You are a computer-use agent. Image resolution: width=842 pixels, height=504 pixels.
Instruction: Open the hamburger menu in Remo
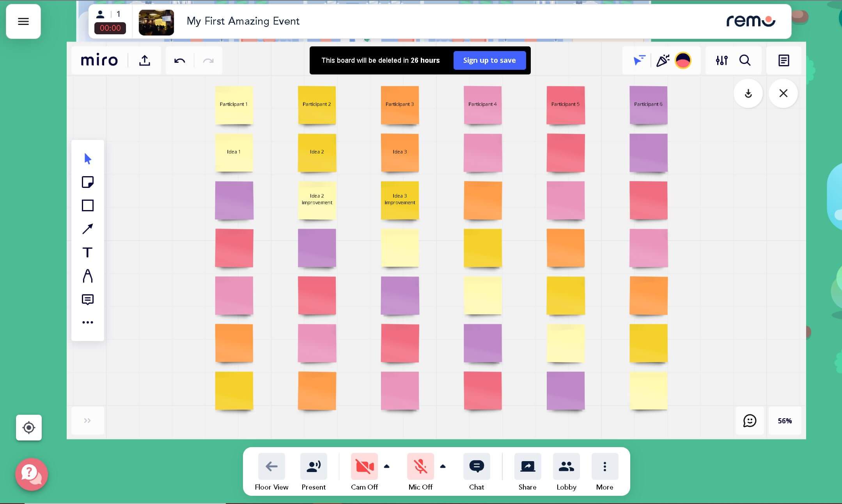pos(23,21)
